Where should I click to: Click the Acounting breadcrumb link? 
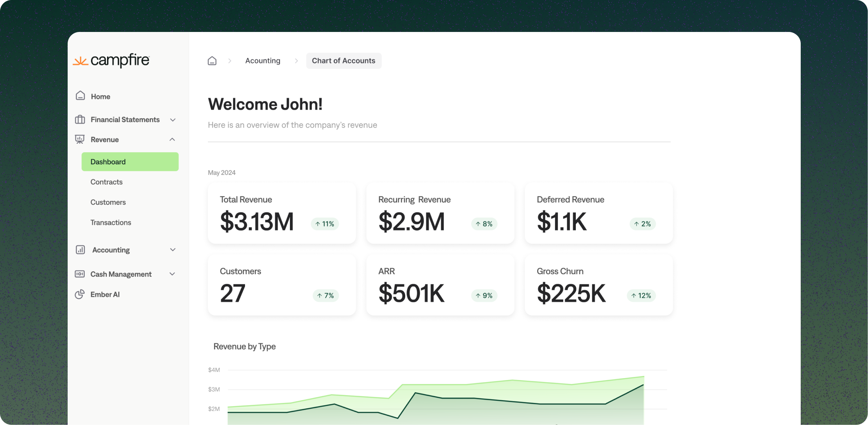[x=262, y=61]
